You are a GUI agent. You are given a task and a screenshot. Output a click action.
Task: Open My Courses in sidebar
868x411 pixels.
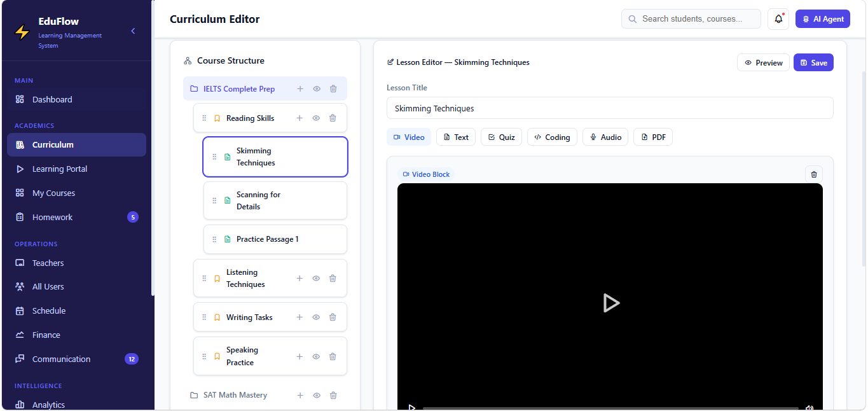tap(76, 193)
